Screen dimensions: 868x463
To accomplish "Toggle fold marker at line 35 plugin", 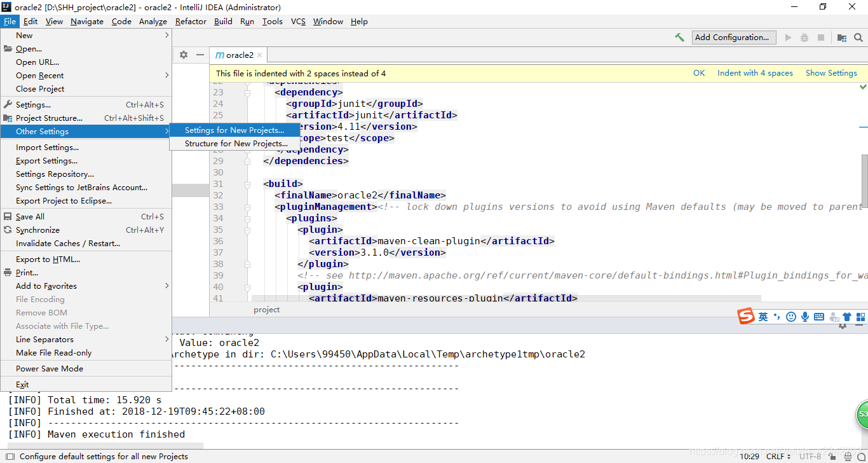I will (247, 230).
